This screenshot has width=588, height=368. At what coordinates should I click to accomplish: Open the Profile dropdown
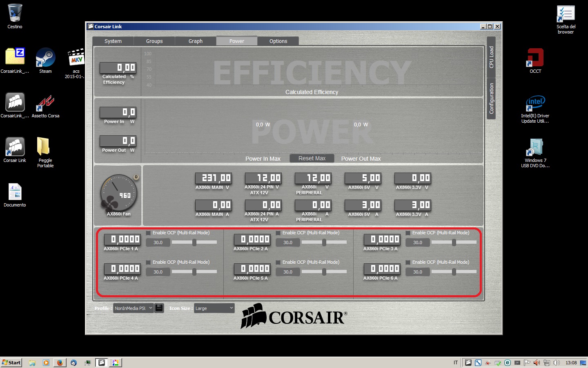(x=134, y=308)
